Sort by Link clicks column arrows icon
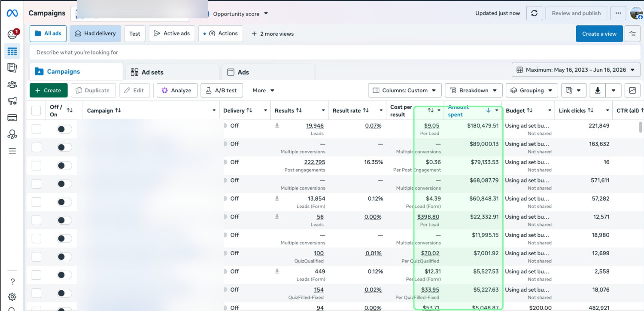The height and width of the screenshot is (311, 644). pyautogui.click(x=591, y=110)
